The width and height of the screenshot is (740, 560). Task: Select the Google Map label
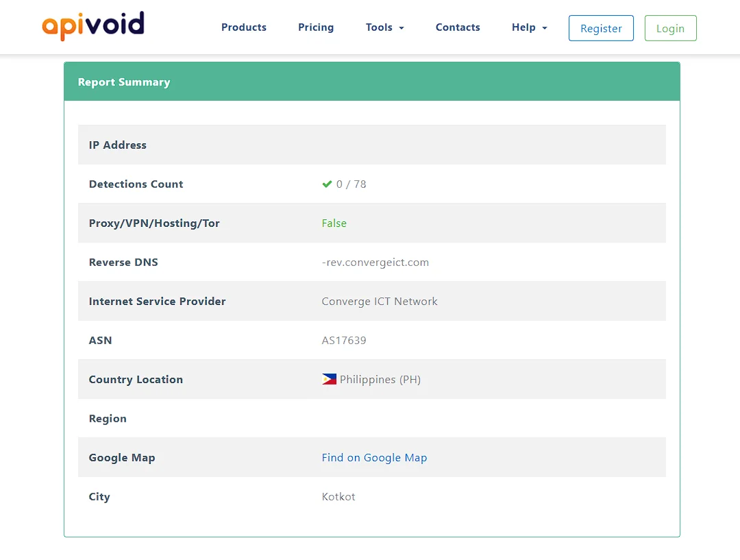pos(122,458)
